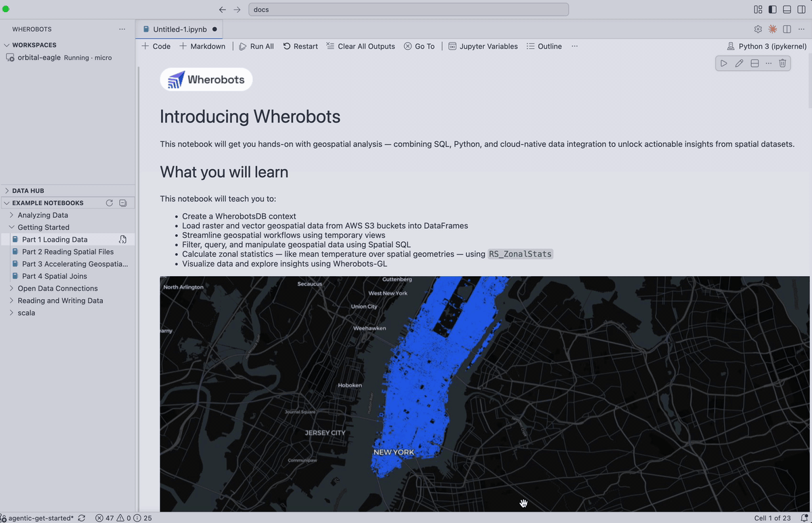Screen dimensions: 812x523
Task: Open Part 3 Accelerating Geospatial notebook
Action: tap(68, 264)
